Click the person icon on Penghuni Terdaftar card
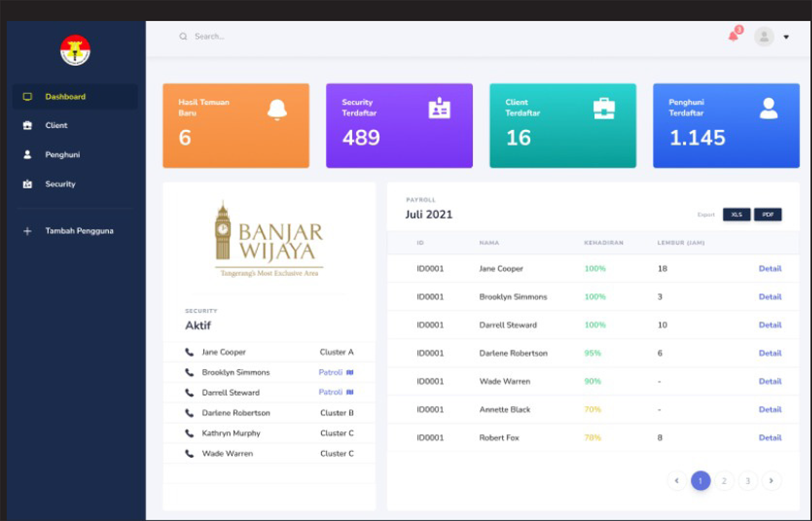The height and width of the screenshot is (521, 812). point(768,109)
